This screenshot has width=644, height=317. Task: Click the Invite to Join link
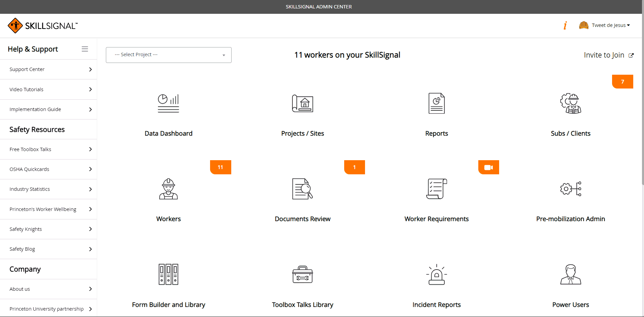[x=604, y=55]
